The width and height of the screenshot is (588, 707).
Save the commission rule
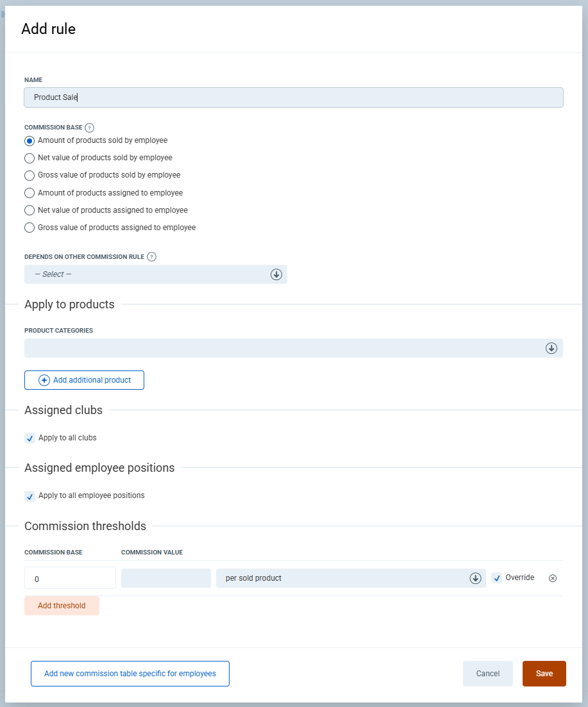pos(544,674)
